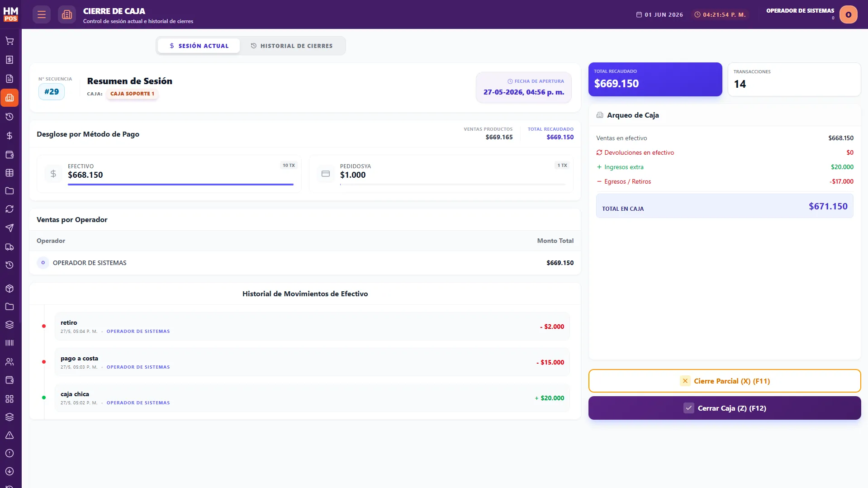Click the sync refresh sidebar icon
The width and height of the screenshot is (868, 488).
[9, 209]
